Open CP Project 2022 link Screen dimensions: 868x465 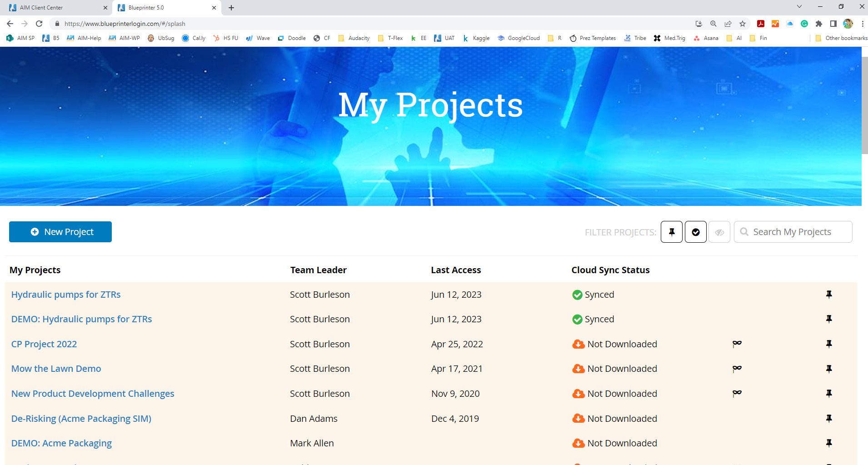coord(44,344)
